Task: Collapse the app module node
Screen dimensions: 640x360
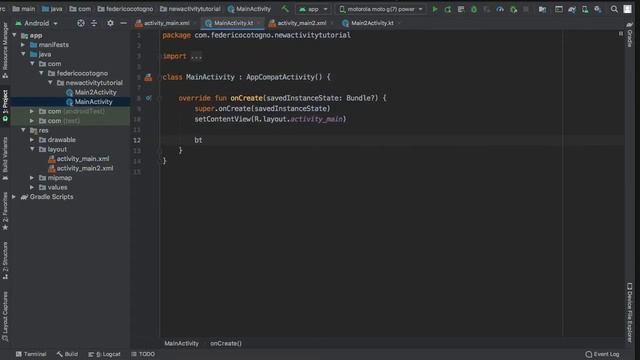Action: click(15, 36)
